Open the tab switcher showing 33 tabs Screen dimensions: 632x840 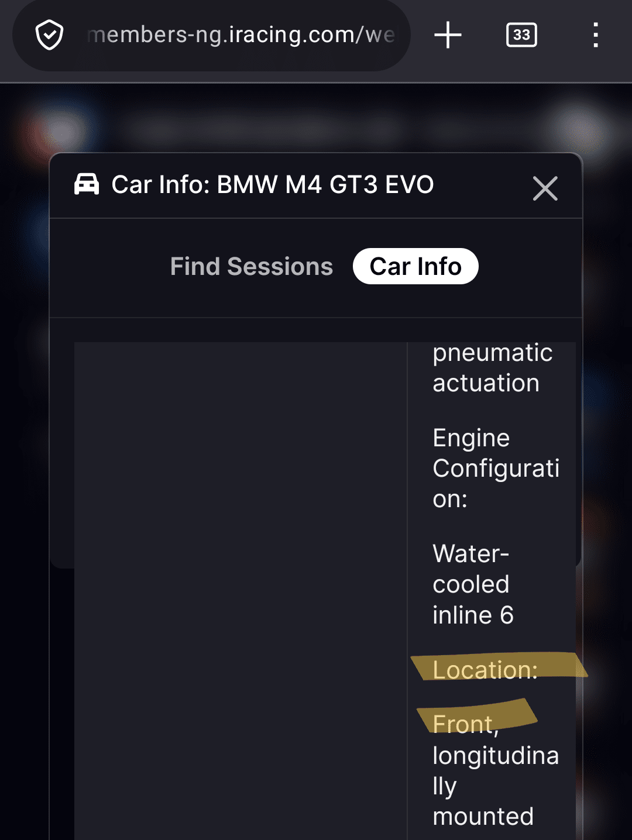pos(521,35)
